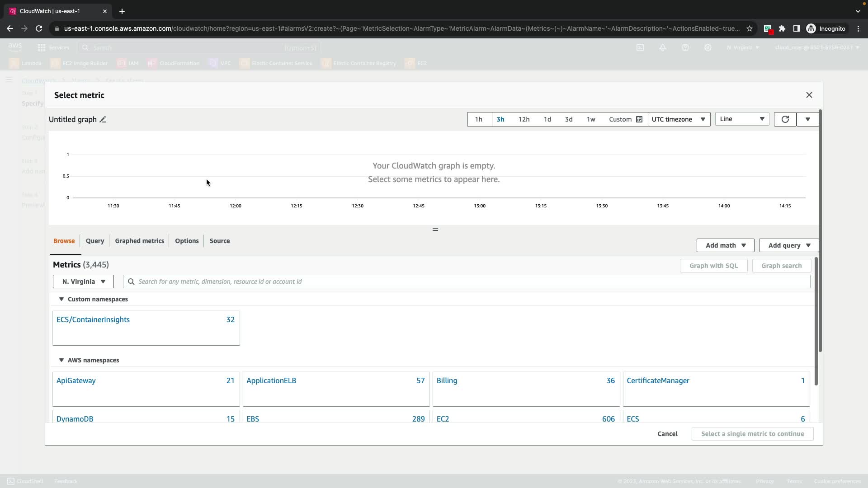Open the ECS/ContainerInsights namespace
868x488 pixels.
click(x=93, y=319)
